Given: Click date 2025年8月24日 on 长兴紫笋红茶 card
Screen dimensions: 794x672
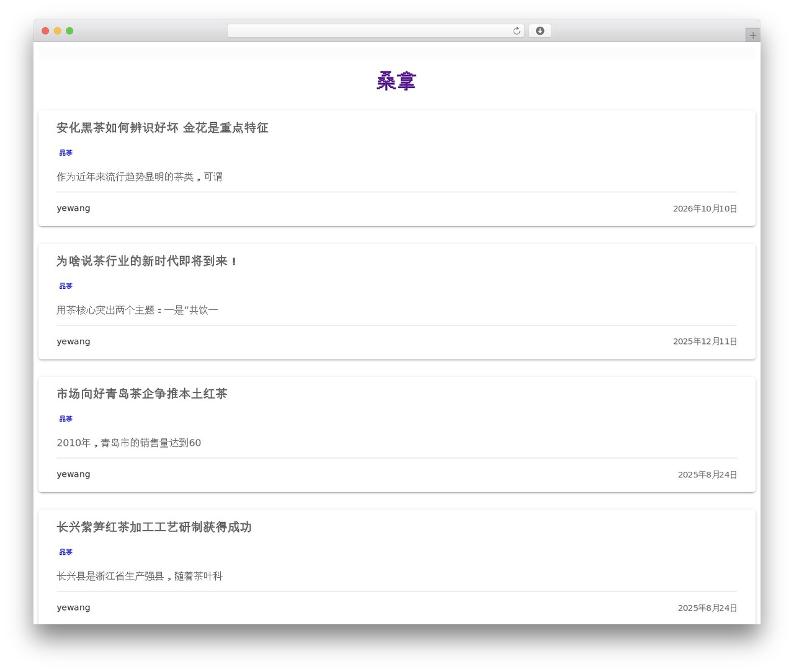Looking at the screenshot, I should pos(707,608).
